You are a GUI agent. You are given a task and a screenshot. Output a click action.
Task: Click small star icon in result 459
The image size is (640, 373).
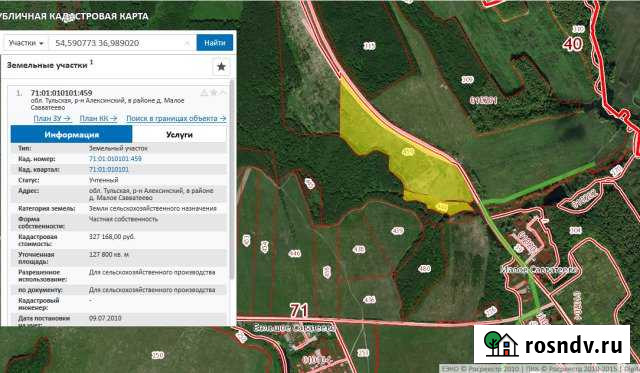(213, 93)
